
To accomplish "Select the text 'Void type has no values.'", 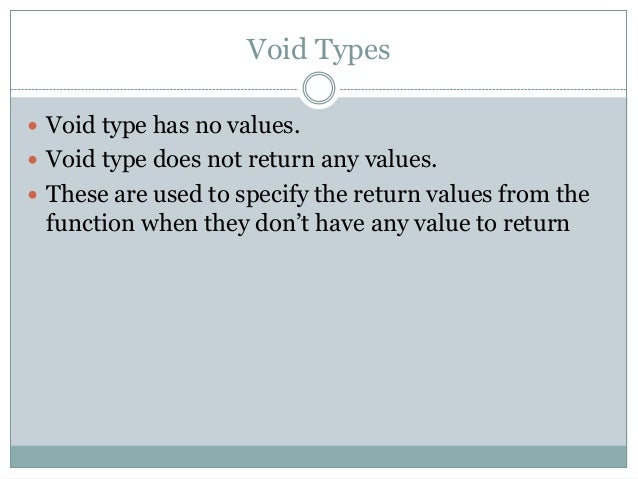I will pyautogui.click(x=173, y=125).
